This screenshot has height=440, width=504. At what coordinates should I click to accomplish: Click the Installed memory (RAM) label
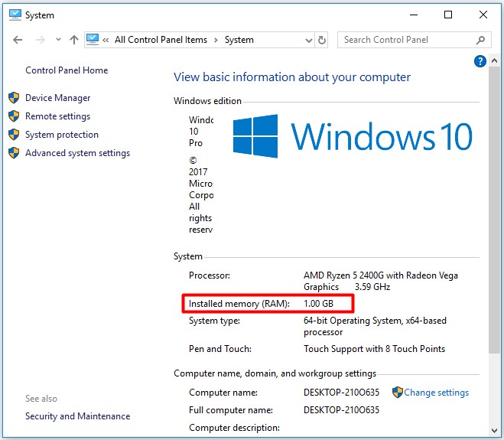[x=239, y=304]
